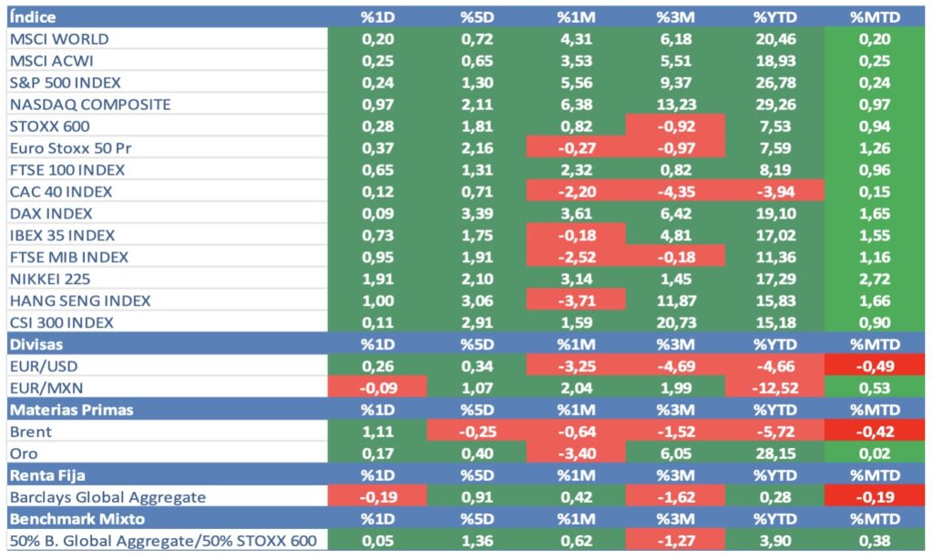
Task: Select the NIKKEI 225 %MTD value 2,72
Action: tap(874, 279)
